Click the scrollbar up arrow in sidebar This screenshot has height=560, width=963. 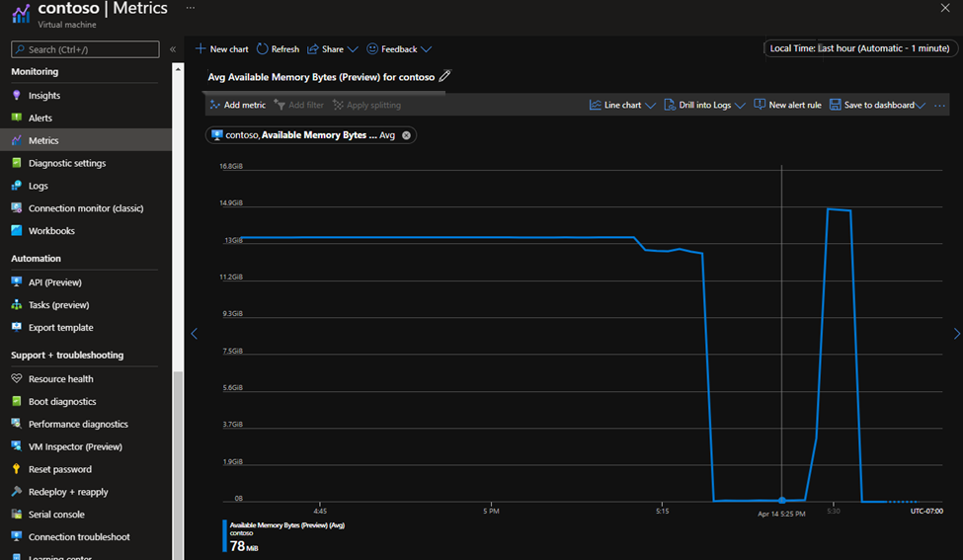click(178, 69)
